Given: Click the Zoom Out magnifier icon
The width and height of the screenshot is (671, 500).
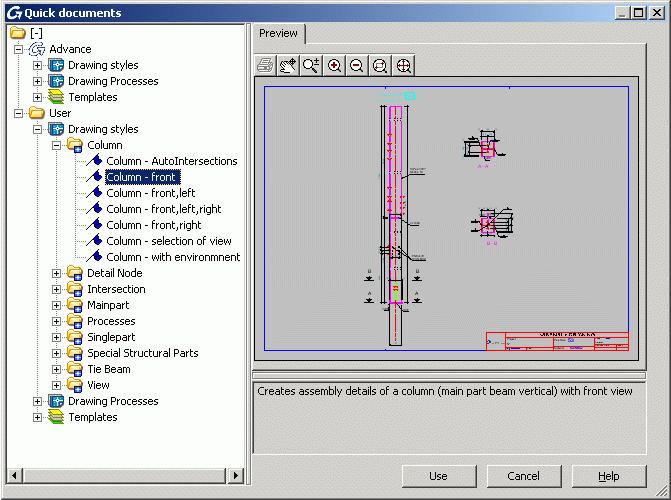Looking at the screenshot, I should 357,65.
